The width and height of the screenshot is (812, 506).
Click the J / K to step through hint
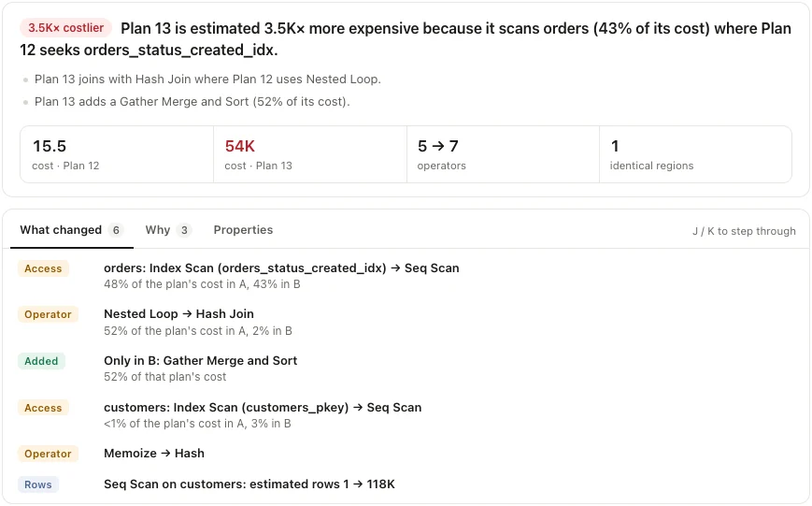(744, 231)
